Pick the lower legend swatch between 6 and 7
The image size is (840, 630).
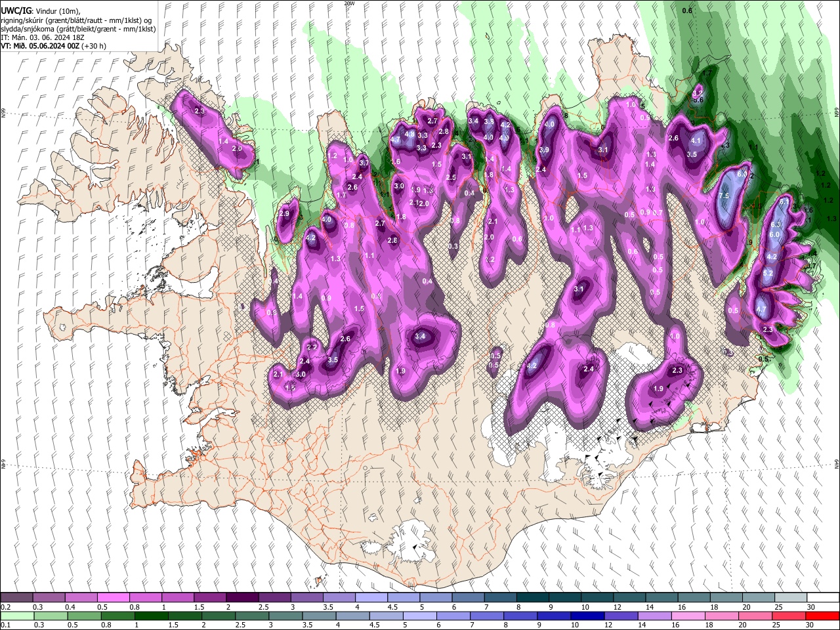point(453,616)
